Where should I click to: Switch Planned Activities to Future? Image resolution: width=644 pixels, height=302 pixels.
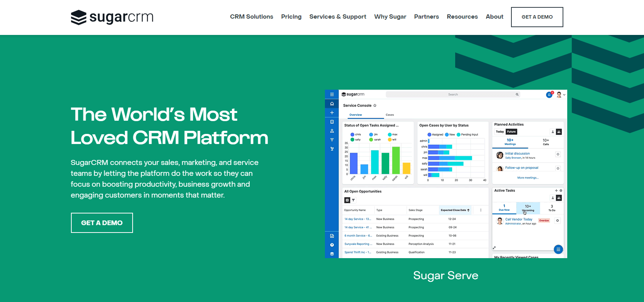coord(511,132)
